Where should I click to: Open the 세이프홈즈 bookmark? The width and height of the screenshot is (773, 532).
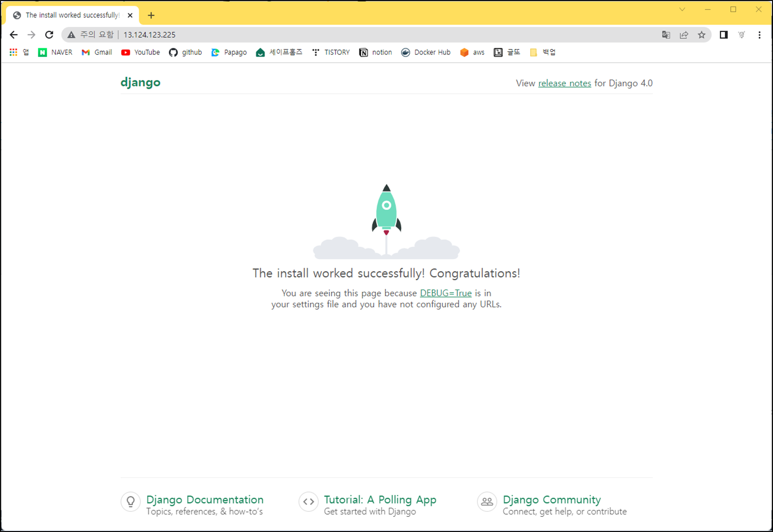tap(279, 52)
